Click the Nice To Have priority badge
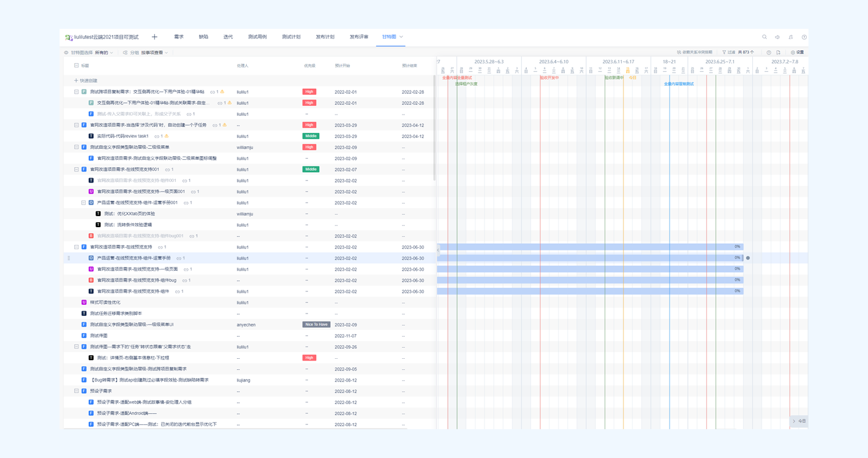The height and width of the screenshot is (458, 868). pyautogui.click(x=316, y=325)
